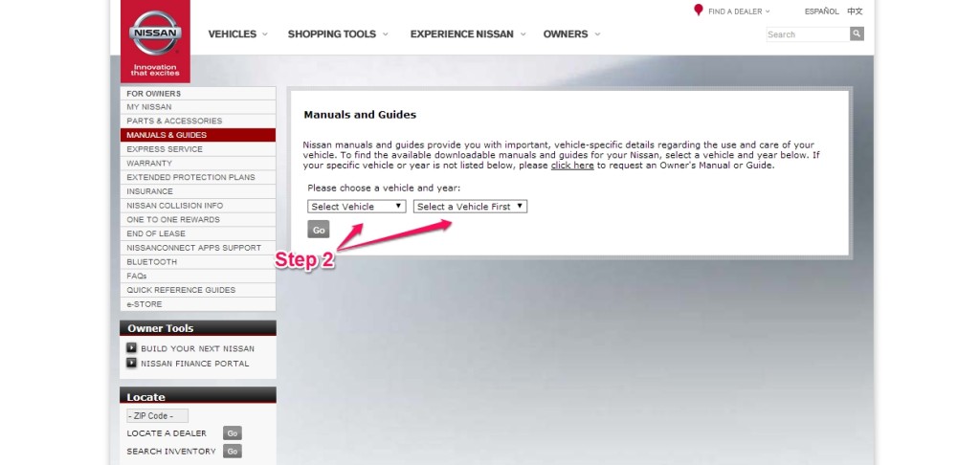Click Go next to Search Inventory
The width and height of the screenshot is (980, 465).
(x=232, y=452)
